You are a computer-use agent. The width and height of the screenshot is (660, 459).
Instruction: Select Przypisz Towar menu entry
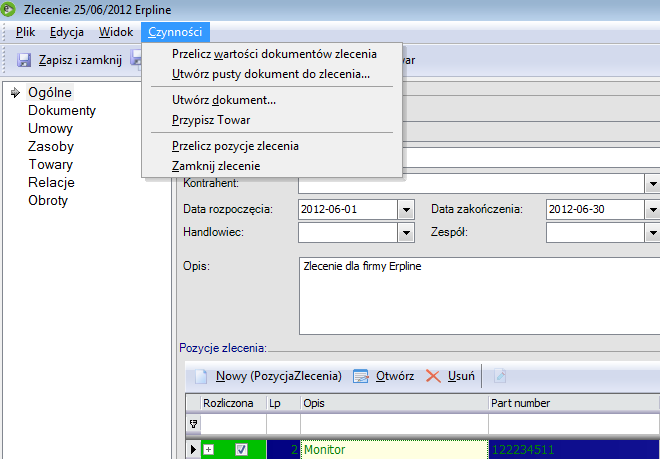click(x=272, y=120)
